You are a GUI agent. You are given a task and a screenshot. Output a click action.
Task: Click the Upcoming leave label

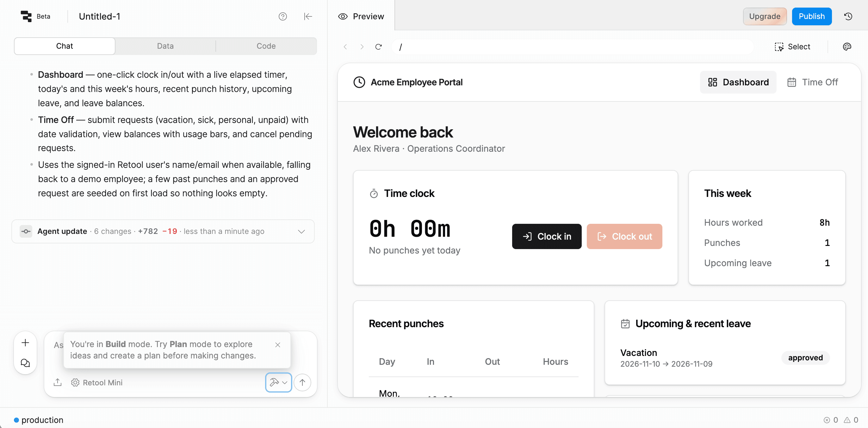coord(738,263)
